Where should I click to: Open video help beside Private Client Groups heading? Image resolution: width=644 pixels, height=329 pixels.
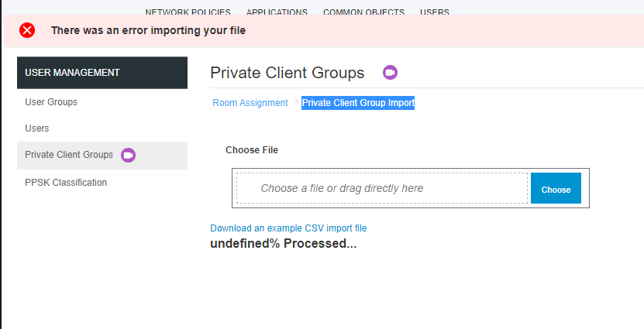[390, 73]
